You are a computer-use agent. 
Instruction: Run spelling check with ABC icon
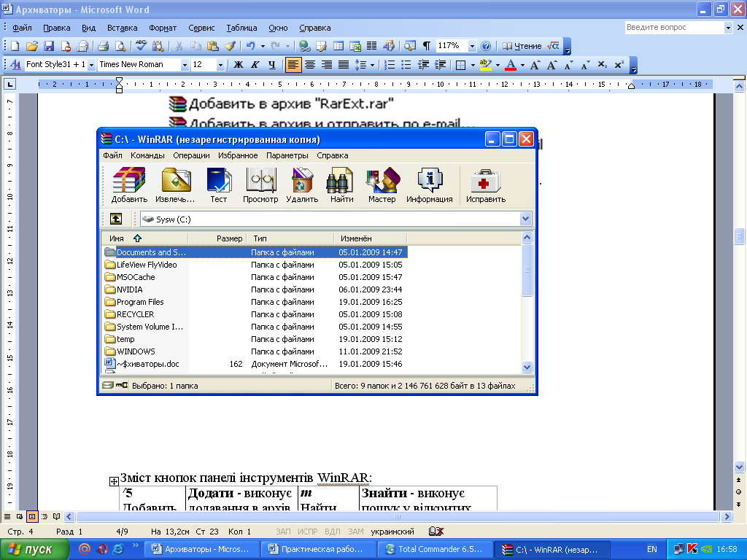pyautogui.click(x=141, y=46)
